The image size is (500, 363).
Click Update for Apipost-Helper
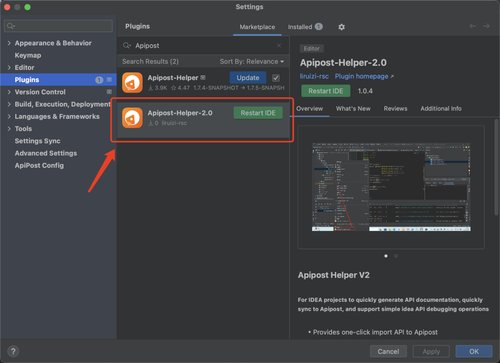click(x=248, y=78)
